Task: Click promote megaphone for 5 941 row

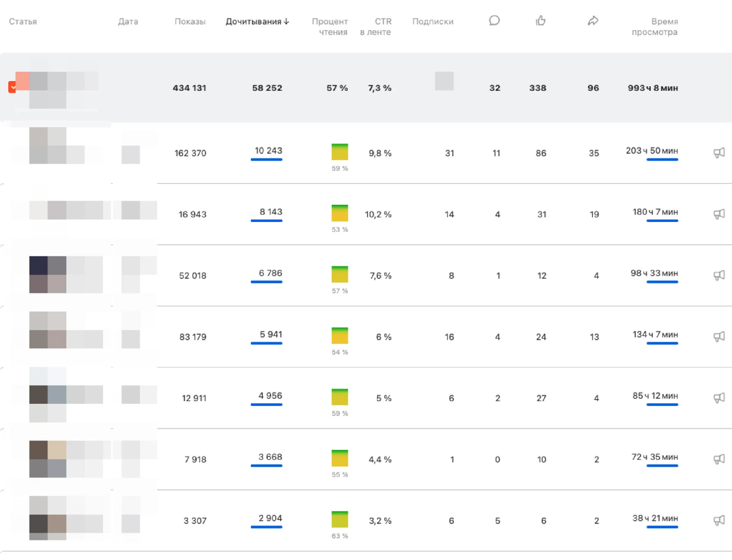Action: 719,337
